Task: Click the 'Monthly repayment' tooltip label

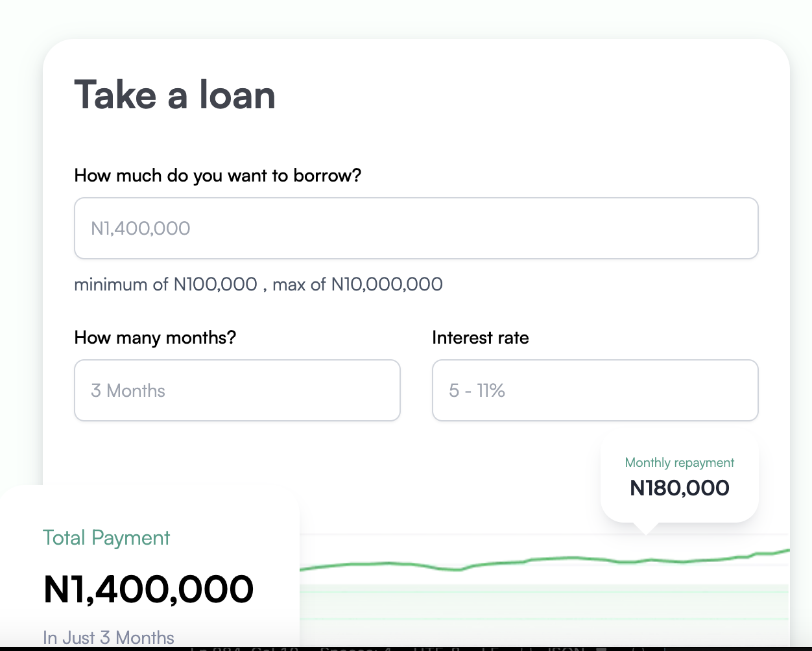Action: [679, 462]
